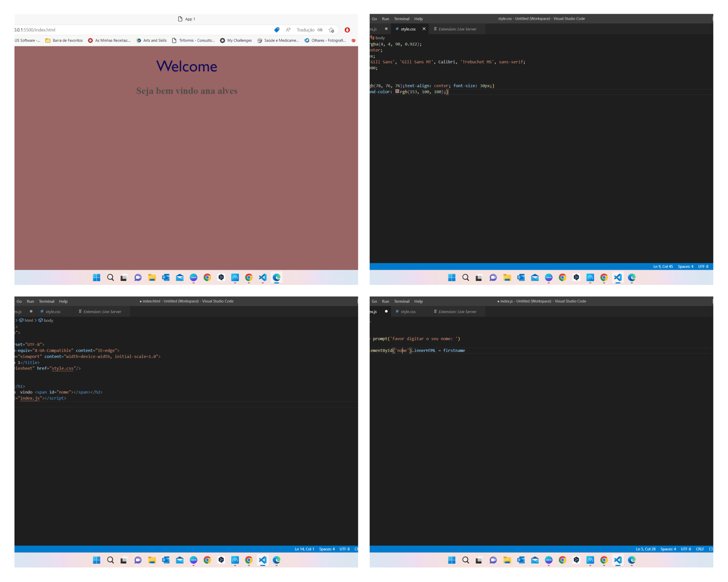Open the Olhares - Fotografi bookmark
Screen dimensions: 728x582
325,40
